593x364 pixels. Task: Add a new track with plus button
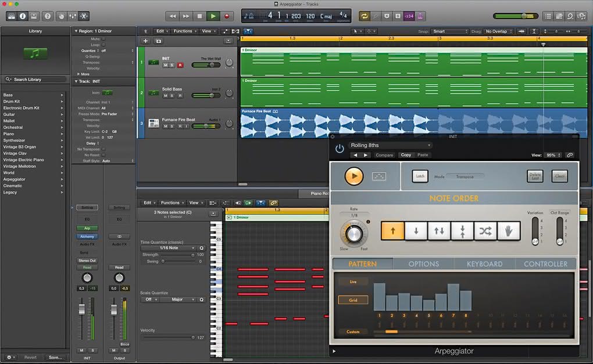coord(145,41)
